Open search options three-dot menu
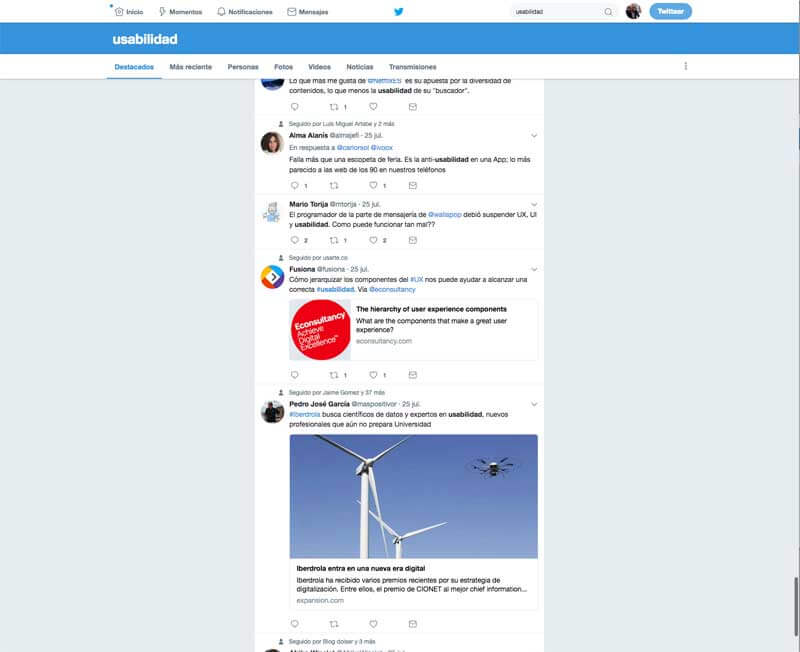Viewport: 800px width, 652px height. (686, 66)
